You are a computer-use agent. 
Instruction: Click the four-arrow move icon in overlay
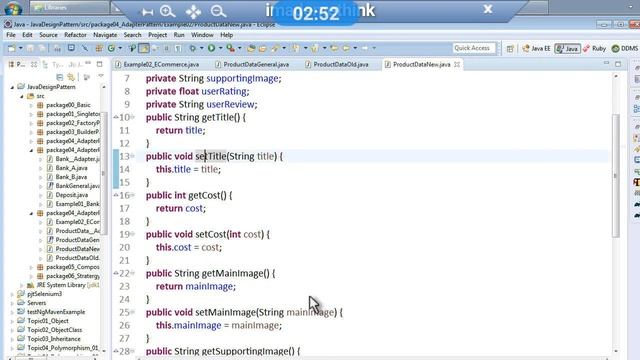click(193, 11)
